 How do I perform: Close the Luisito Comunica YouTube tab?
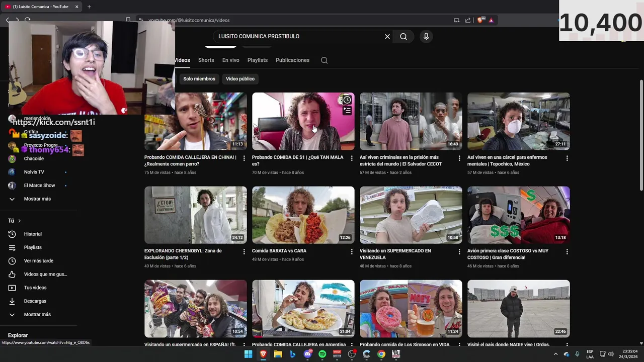[76, 7]
